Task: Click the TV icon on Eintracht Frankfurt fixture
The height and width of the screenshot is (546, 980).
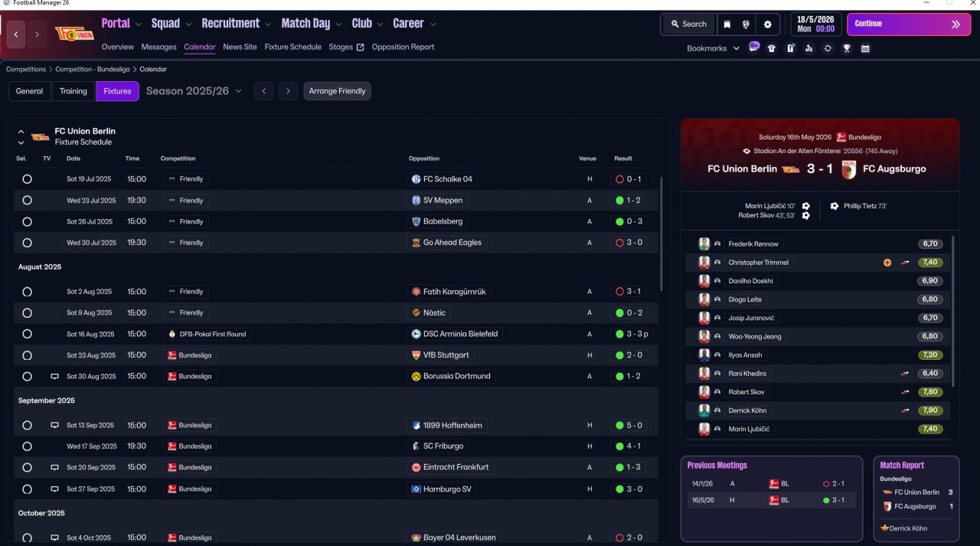Action: pyautogui.click(x=54, y=467)
